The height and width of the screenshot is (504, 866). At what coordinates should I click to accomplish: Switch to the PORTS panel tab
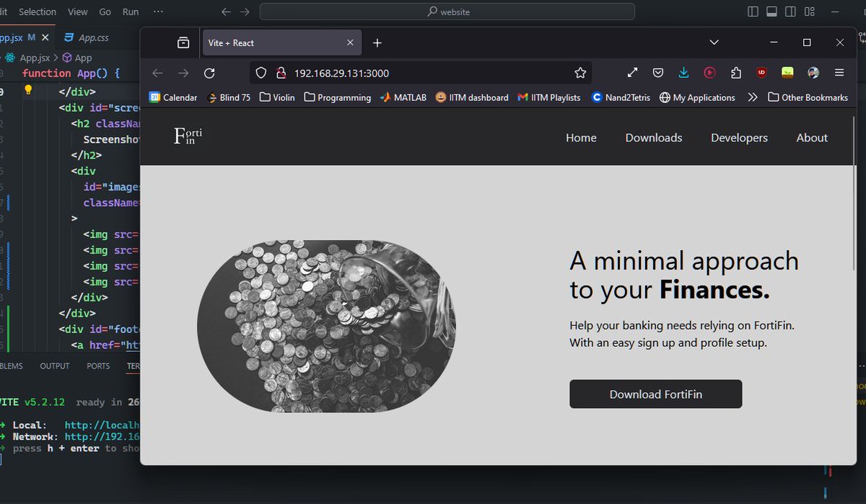click(98, 366)
